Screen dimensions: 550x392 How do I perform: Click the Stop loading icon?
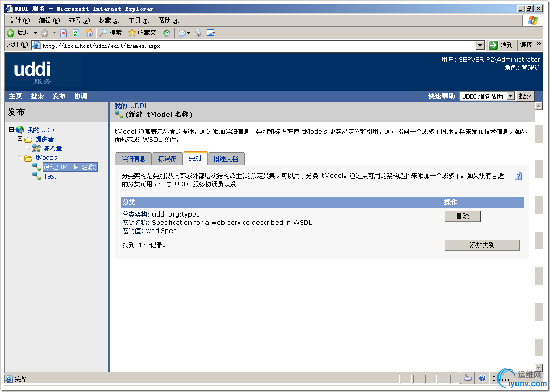63,33
